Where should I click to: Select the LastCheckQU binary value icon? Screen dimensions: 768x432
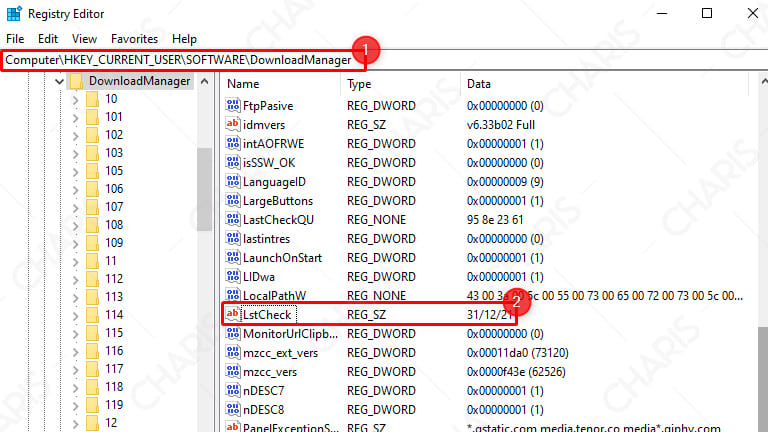233,219
